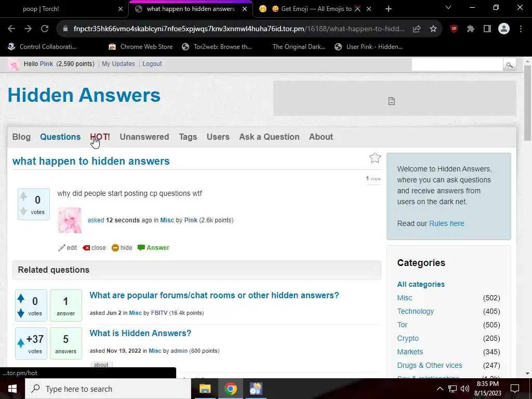Switch to the 'poop | Torch!' tab
Image resolution: width=532 pixels, height=399 pixels.
coord(64,9)
